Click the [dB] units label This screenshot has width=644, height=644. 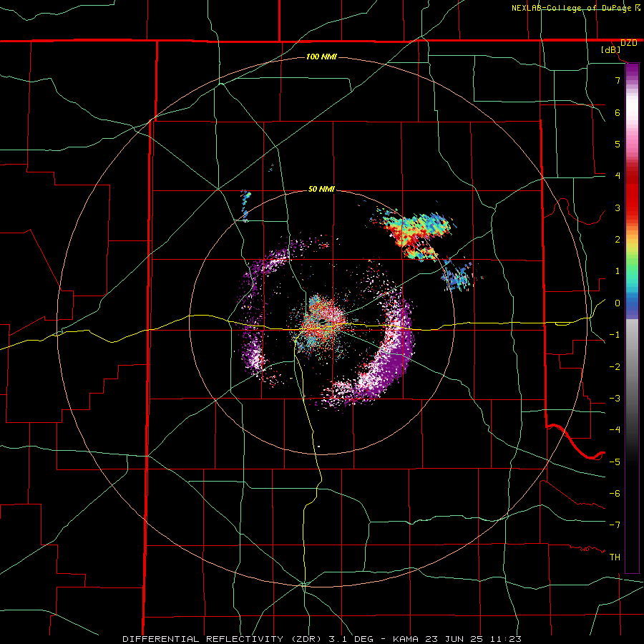coord(611,50)
